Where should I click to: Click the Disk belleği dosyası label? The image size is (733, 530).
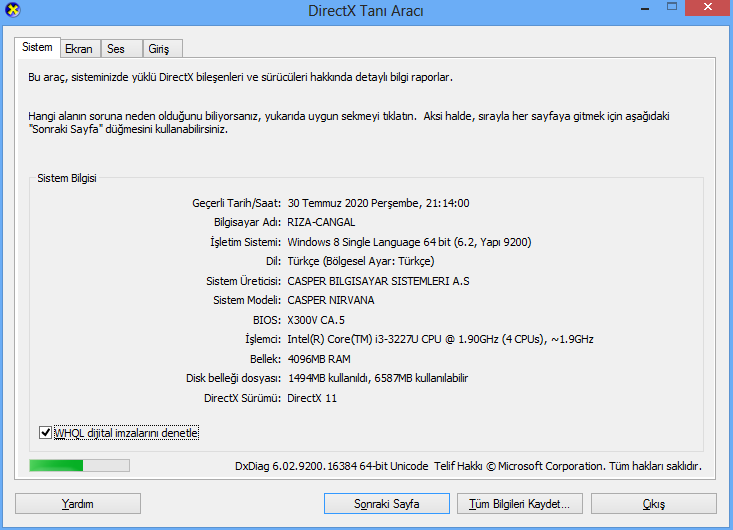(233, 378)
